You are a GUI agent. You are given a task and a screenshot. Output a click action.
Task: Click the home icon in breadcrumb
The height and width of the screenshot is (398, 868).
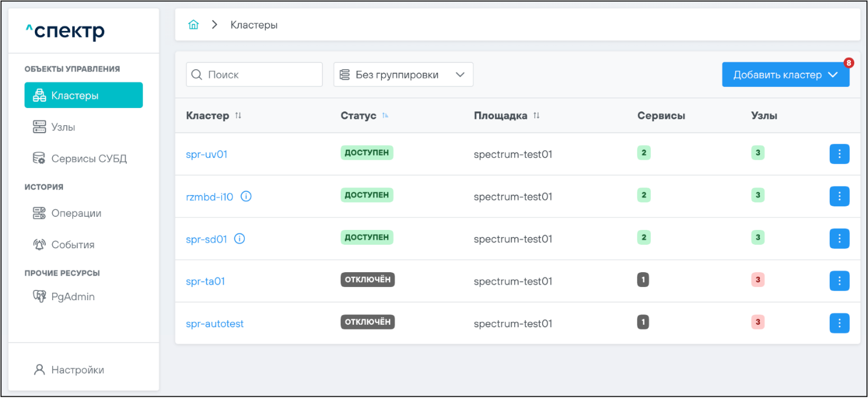click(193, 25)
